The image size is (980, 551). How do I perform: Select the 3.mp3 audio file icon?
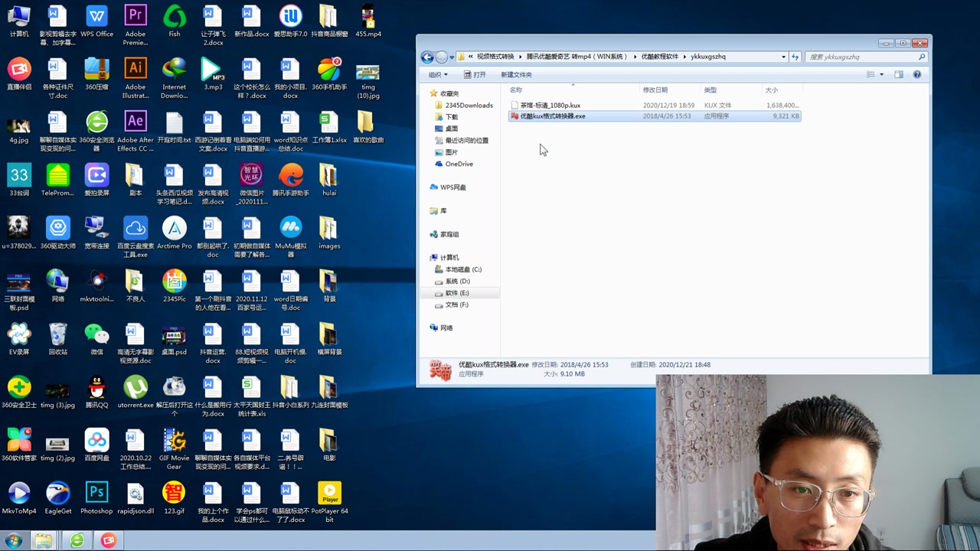pyautogui.click(x=213, y=73)
